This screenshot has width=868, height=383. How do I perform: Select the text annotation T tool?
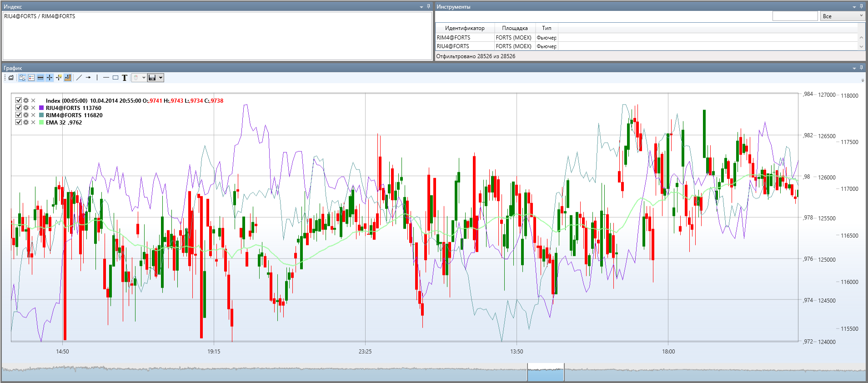point(125,78)
